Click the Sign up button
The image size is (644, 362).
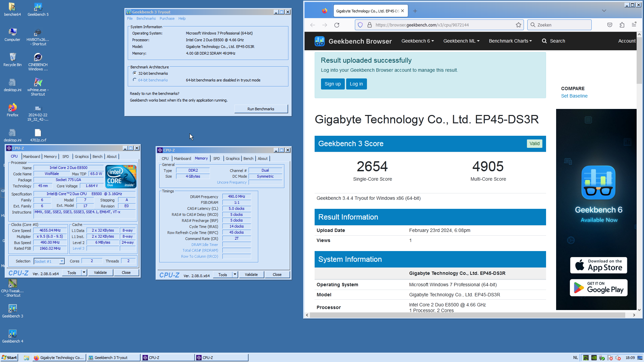click(x=333, y=84)
